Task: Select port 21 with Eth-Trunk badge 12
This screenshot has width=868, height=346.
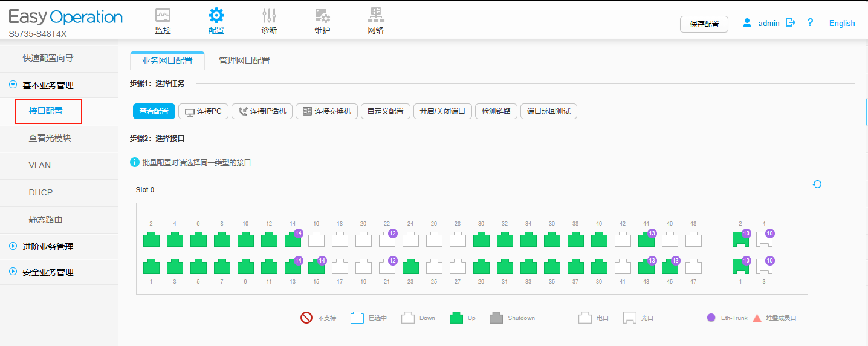Action: (387, 267)
